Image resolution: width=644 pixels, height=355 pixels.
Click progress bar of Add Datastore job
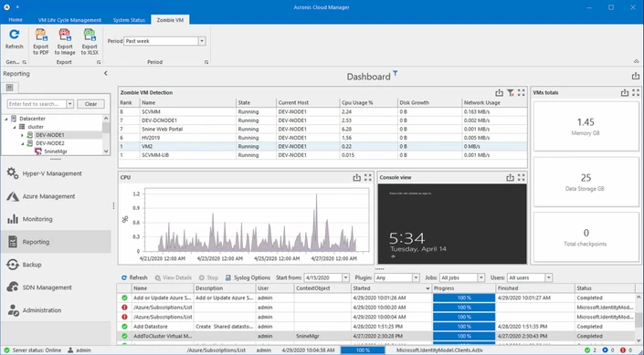(464, 327)
